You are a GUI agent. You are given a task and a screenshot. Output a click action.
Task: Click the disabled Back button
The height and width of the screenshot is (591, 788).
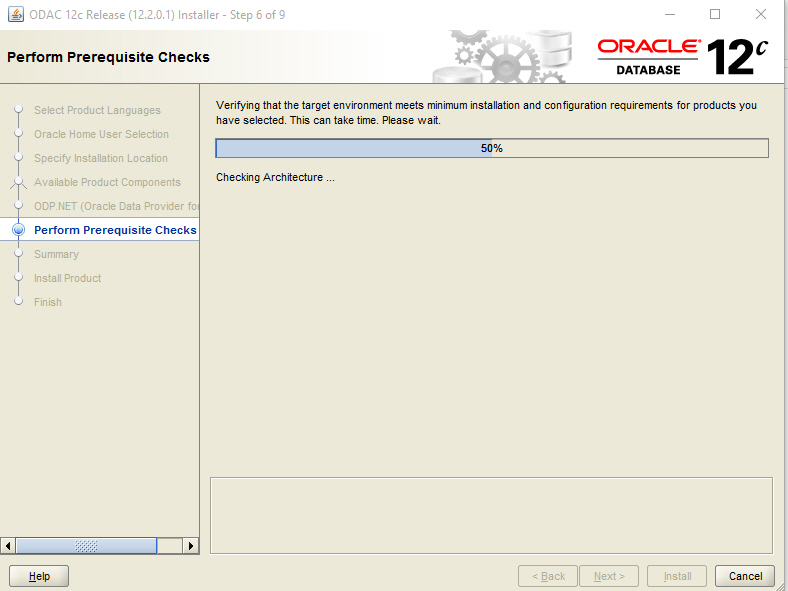548,576
